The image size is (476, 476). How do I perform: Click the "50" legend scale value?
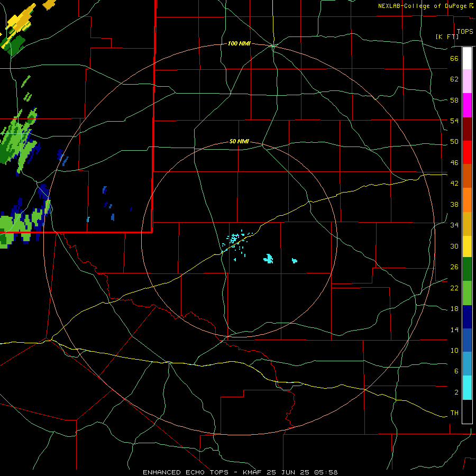(454, 142)
